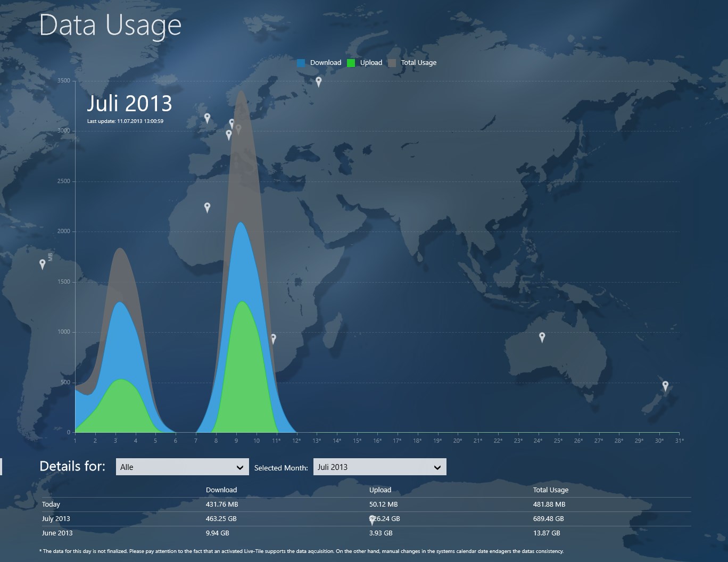
Task: Click the map pin over West Africa
Action: pyautogui.click(x=207, y=206)
